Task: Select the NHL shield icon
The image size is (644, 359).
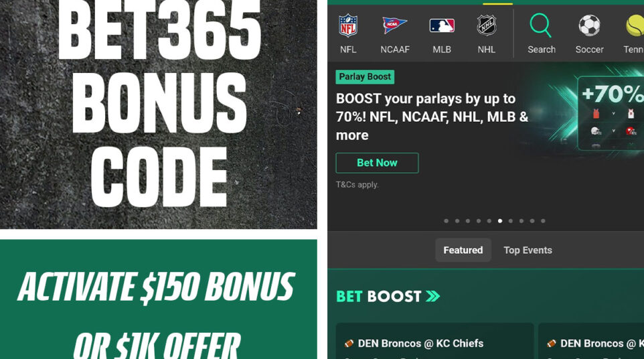Action: [486, 25]
